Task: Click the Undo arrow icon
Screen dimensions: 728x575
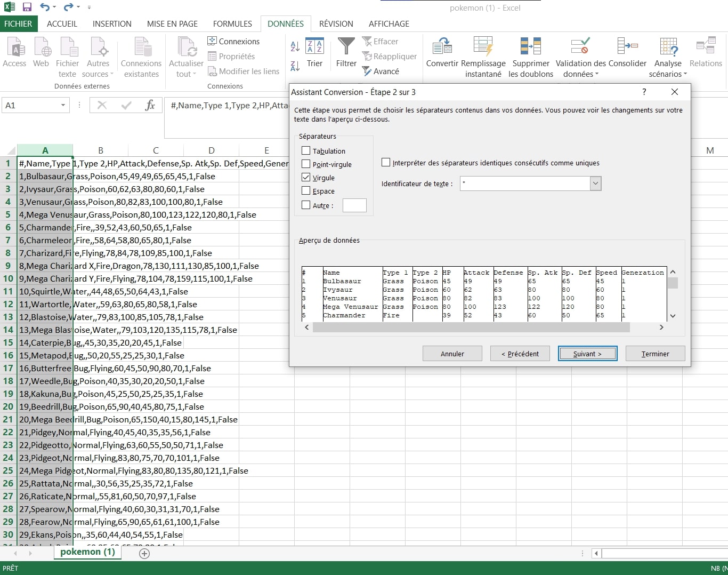Action: pos(45,7)
